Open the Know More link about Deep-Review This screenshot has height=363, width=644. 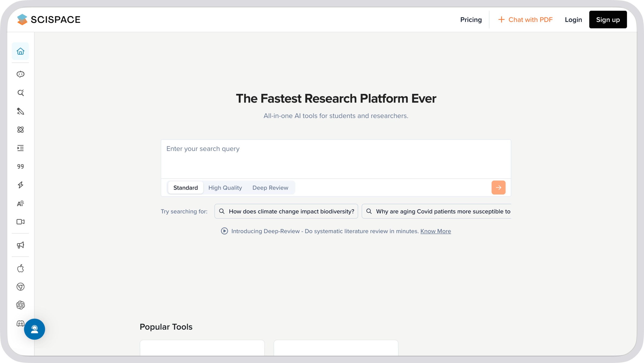(436, 231)
